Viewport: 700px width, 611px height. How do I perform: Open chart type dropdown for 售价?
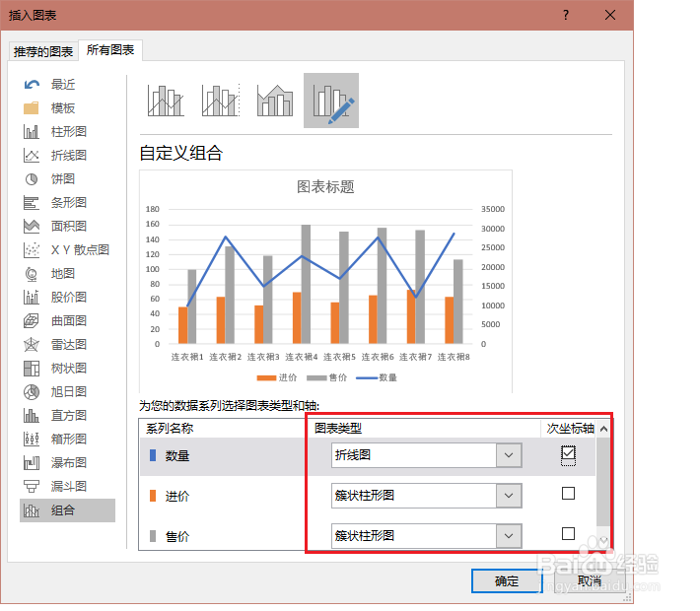click(x=509, y=535)
